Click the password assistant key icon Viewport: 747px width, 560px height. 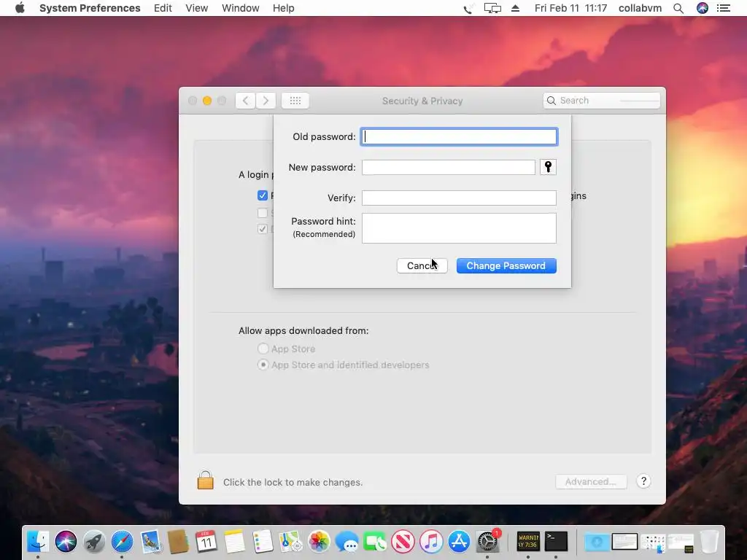click(x=548, y=167)
